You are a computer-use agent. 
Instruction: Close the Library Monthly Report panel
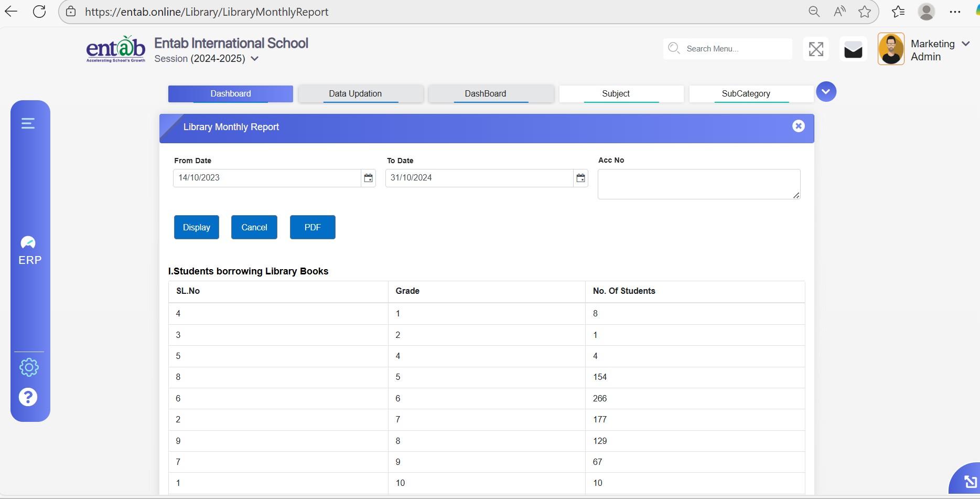tap(798, 126)
